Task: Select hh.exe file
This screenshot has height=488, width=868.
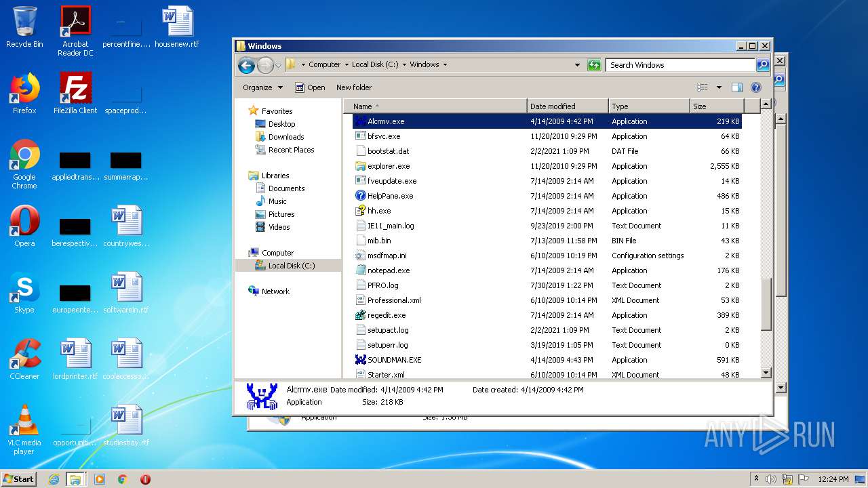Action: tap(379, 211)
